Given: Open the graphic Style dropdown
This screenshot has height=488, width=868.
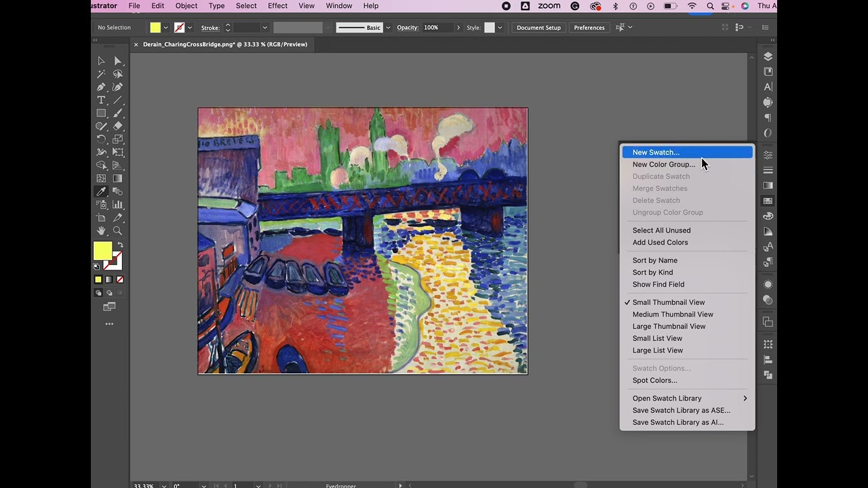Looking at the screenshot, I should pyautogui.click(x=500, y=28).
